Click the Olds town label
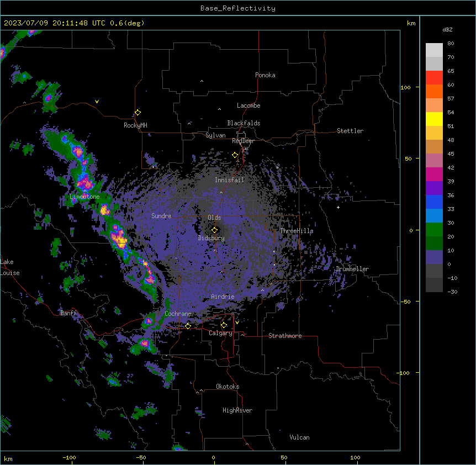Image resolution: width=476 pixels, height=465 pixels. coord(214,218)
